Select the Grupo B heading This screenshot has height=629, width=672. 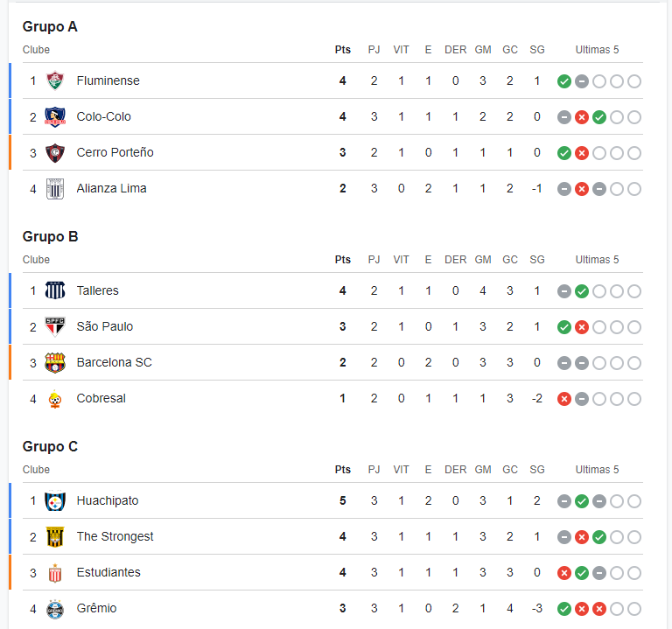50,236
